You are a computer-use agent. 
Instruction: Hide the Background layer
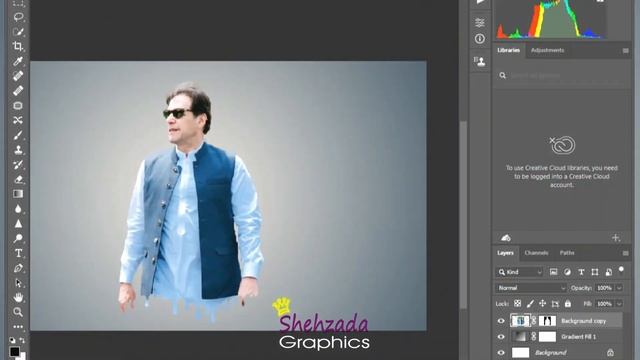[x=501, y=352]
